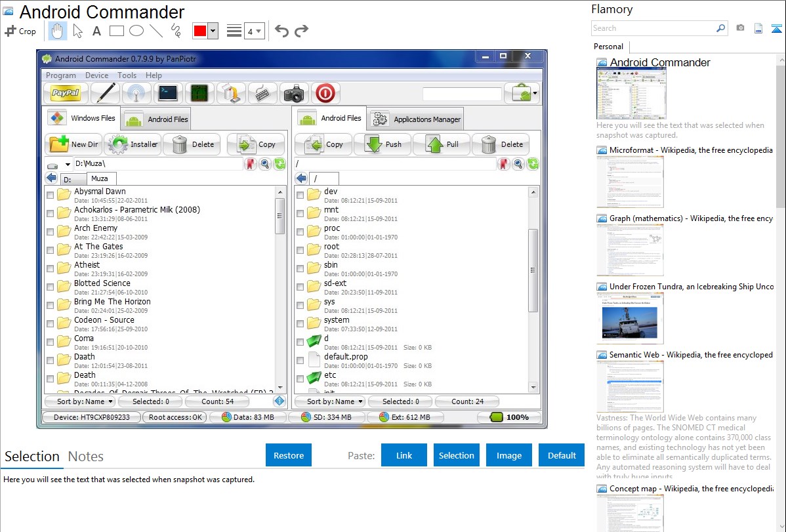Open left panel Sort by: Name dropdown
The width and height of the screenshot is (786, 532).
tap(80, 401)
